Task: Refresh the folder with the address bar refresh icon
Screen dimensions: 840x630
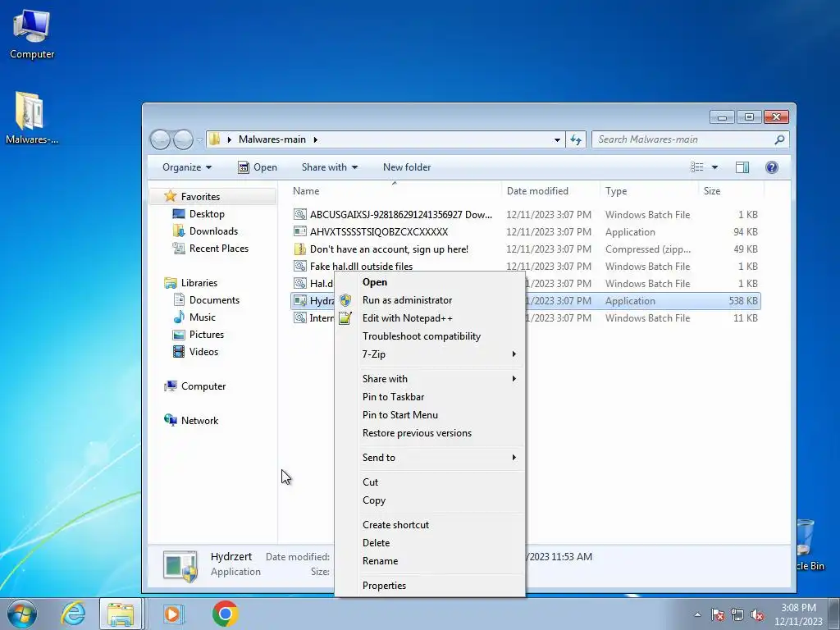Action: (x=576, y=139)
